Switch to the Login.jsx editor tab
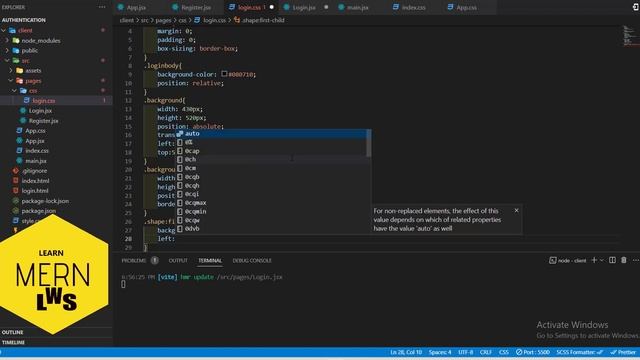 304,7
